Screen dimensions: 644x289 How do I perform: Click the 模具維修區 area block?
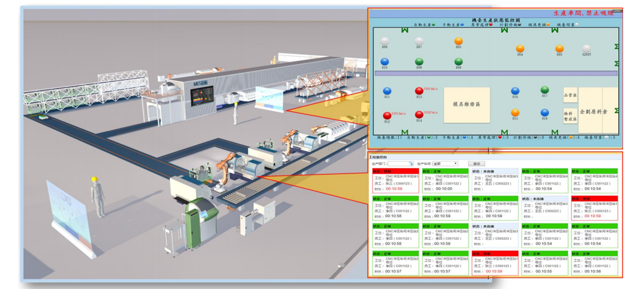coord(471,105)
